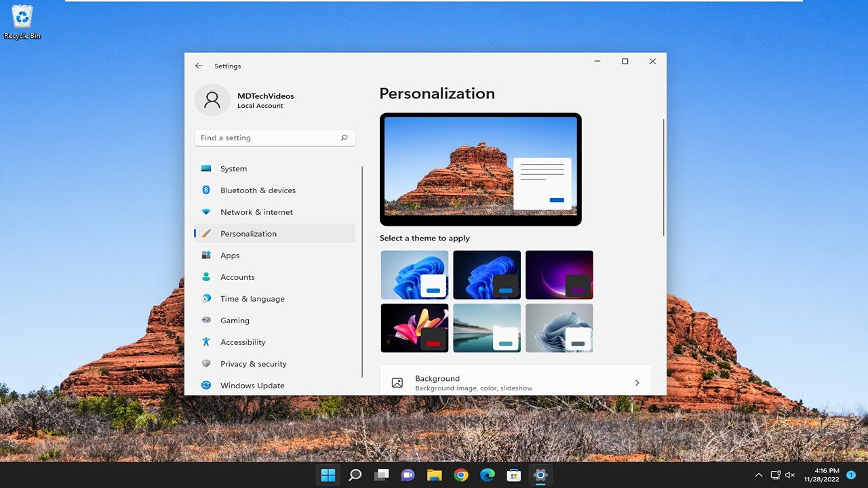Show hidden icons in system tray

click(759, 475)
